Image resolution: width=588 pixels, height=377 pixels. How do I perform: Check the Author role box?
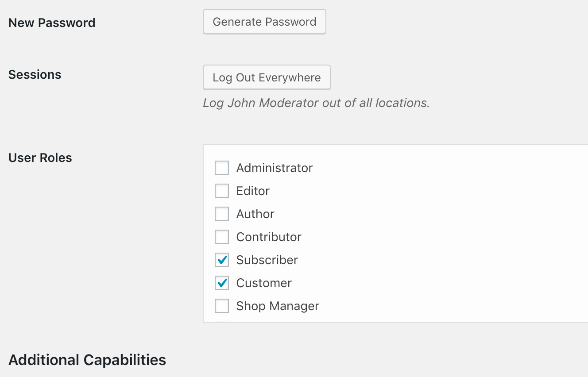point(222,214)
